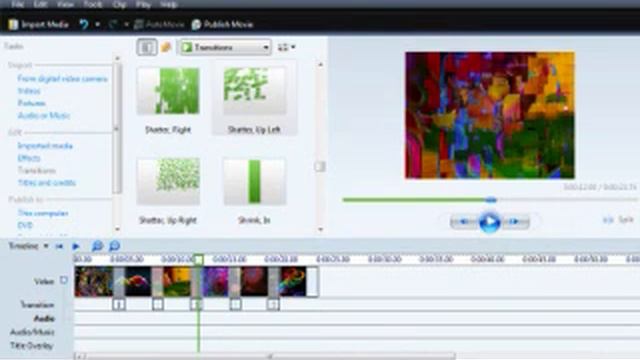
Task: Click the Play button under preview monitor
Action: point(489,222)
